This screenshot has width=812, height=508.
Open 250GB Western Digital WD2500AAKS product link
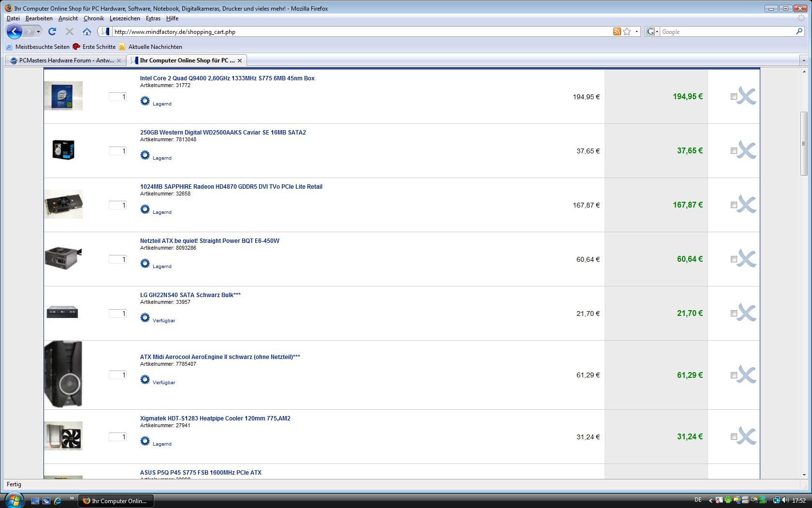point(223,133)
